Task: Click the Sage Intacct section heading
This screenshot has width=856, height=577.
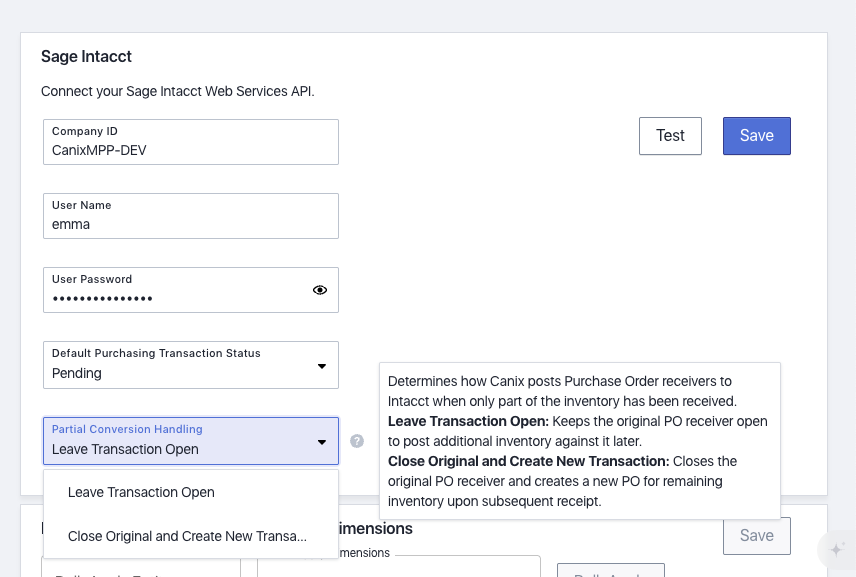Action: [86, 57]
